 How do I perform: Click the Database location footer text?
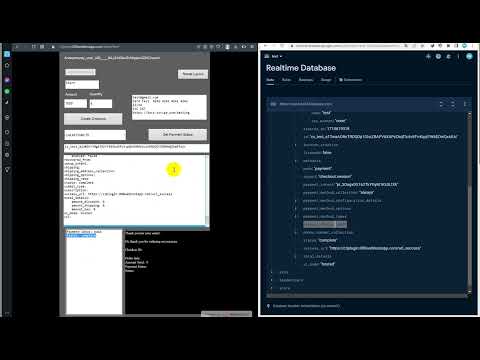[x=306, y=306]
